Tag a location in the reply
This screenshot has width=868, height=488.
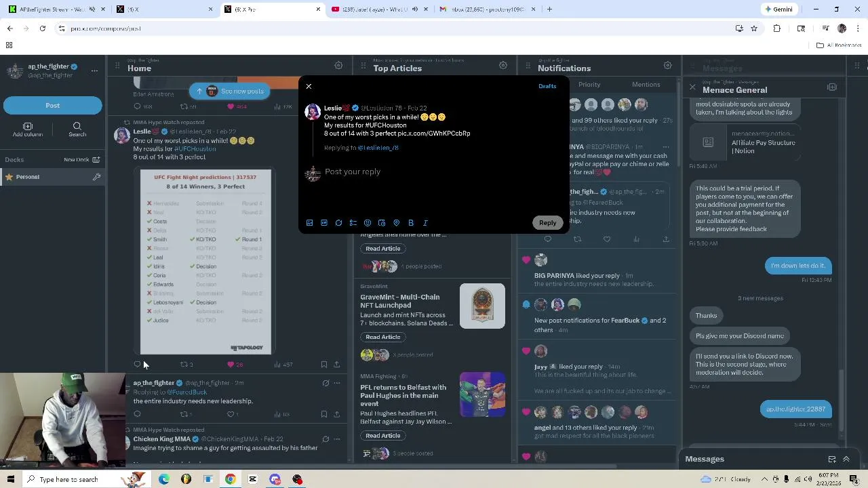(x=397, y=223)
